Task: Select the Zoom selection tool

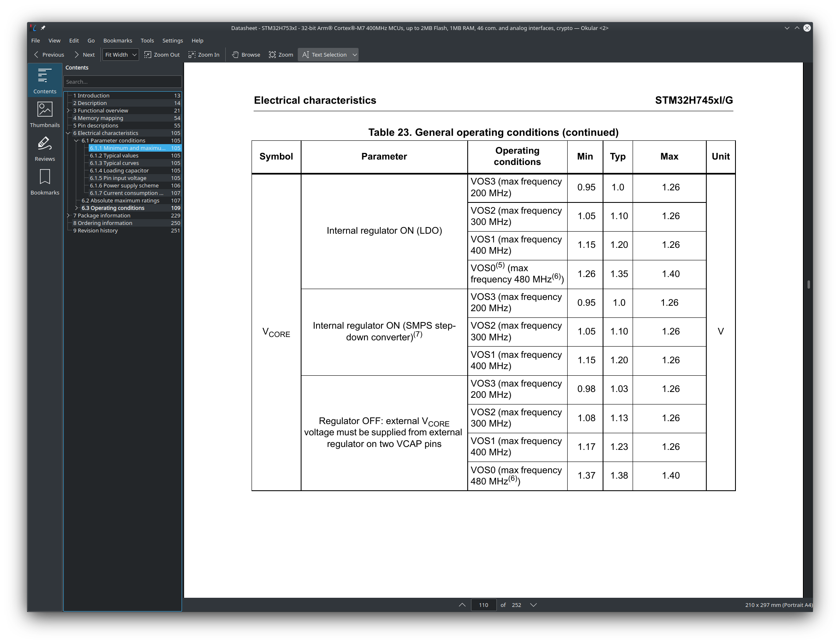Action: [281, 55]
